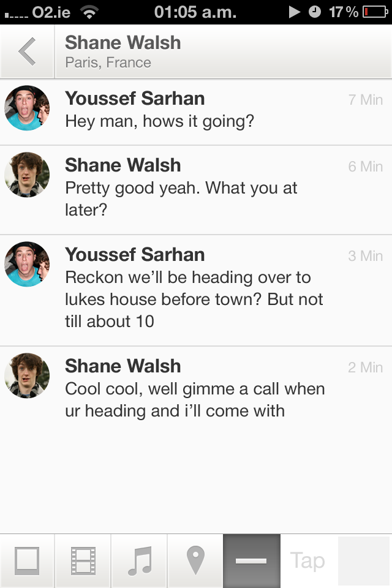Tap the Wi-Fi icon in status bar
This screenshot has height=588, width=392.
pos(89,12)
